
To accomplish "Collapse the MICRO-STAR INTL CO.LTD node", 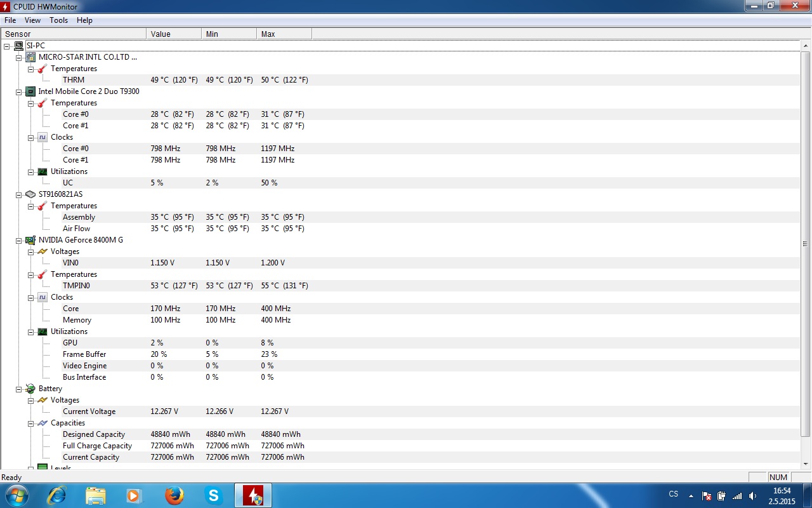I will click(18, 57).
